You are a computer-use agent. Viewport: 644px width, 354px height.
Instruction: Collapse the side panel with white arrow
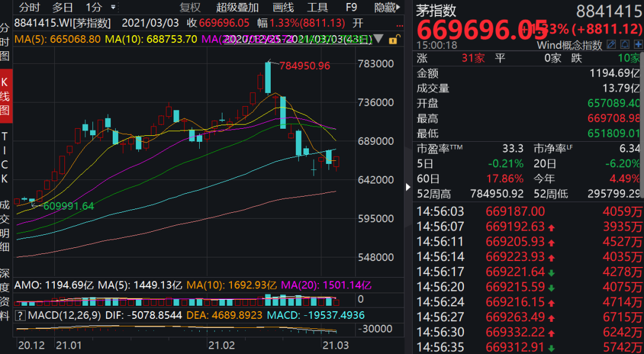408,187
